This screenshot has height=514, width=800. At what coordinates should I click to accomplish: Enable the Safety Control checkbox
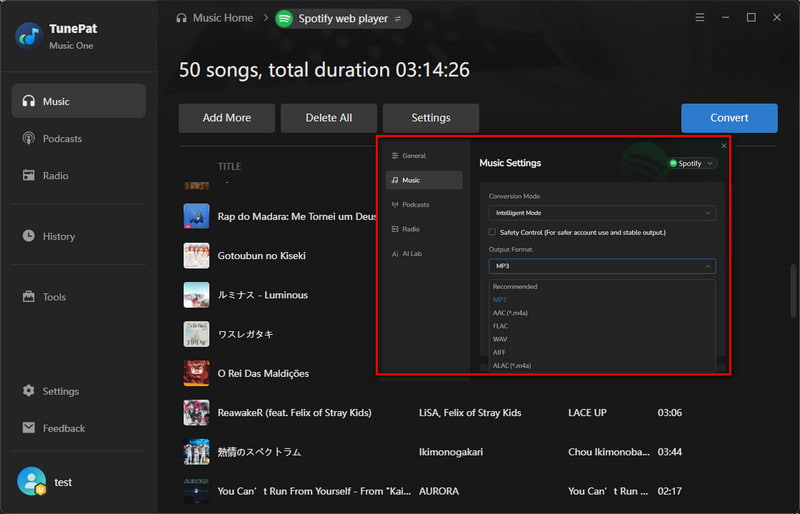[492, 232]
